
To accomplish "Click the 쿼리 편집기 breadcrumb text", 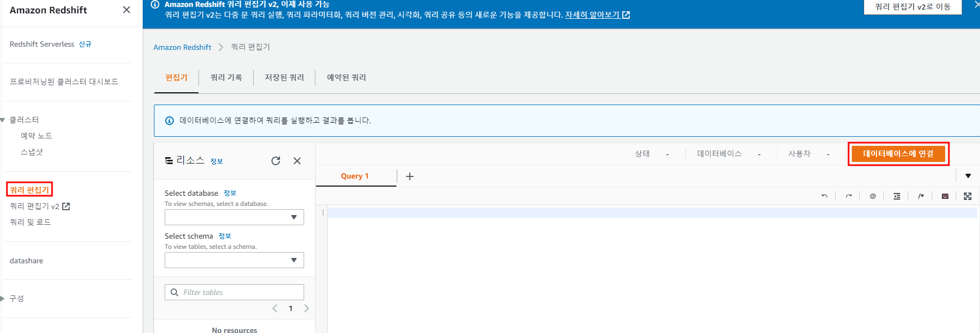I will (x=250, y=47).
